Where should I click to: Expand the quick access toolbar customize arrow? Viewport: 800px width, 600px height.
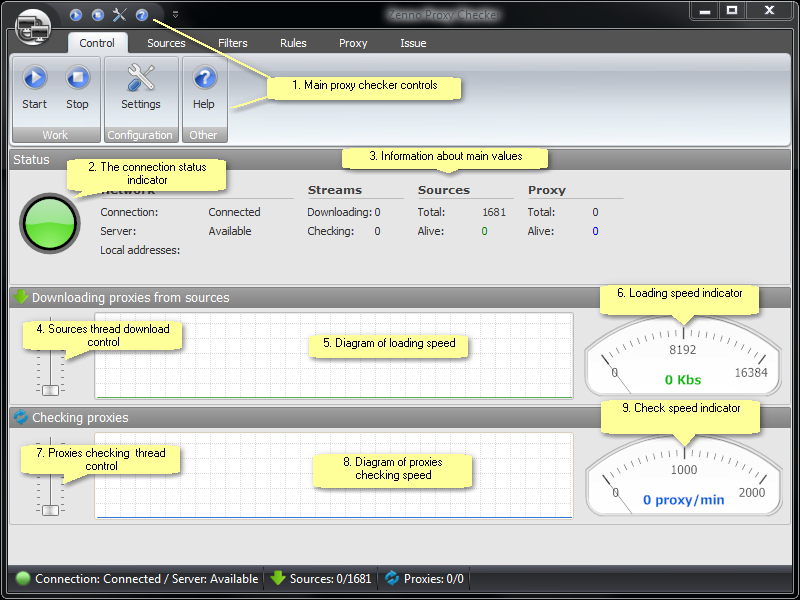(175, 15)
